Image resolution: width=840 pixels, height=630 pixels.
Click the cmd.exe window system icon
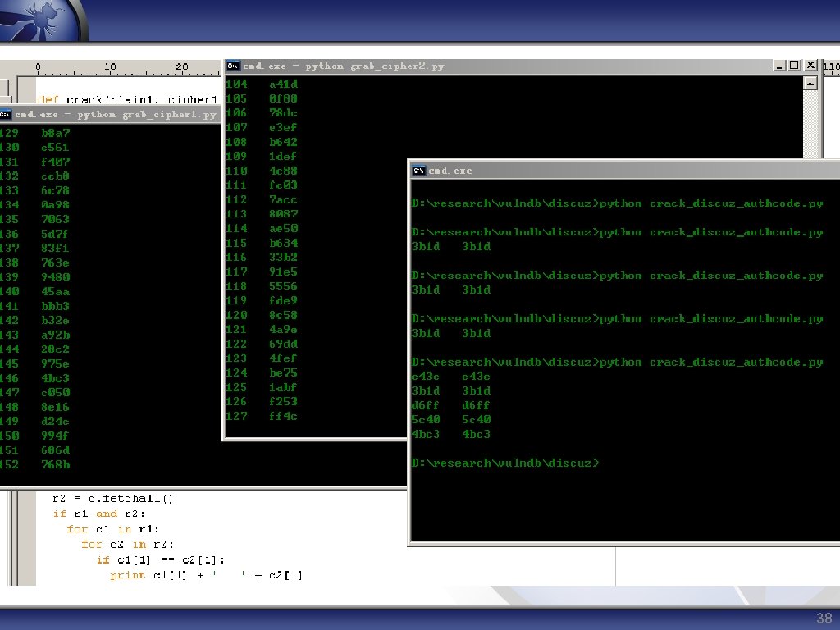pos(418,171)
